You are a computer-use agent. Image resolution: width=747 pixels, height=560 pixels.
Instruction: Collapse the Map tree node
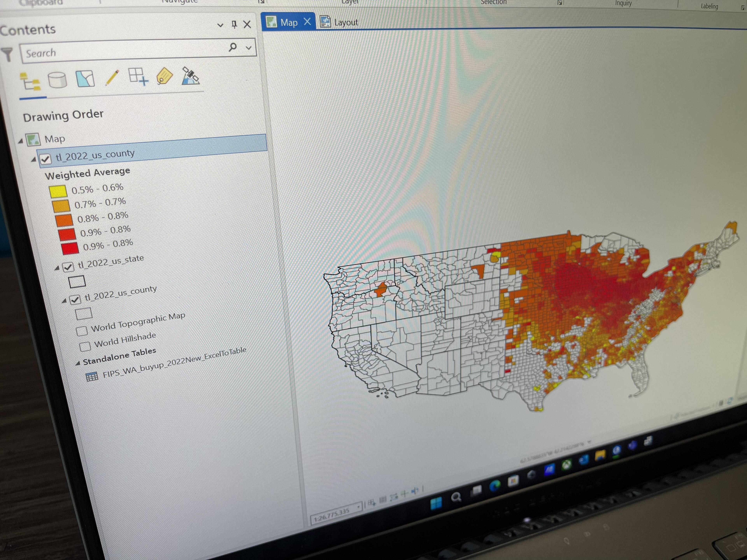(x=21, y=141)
